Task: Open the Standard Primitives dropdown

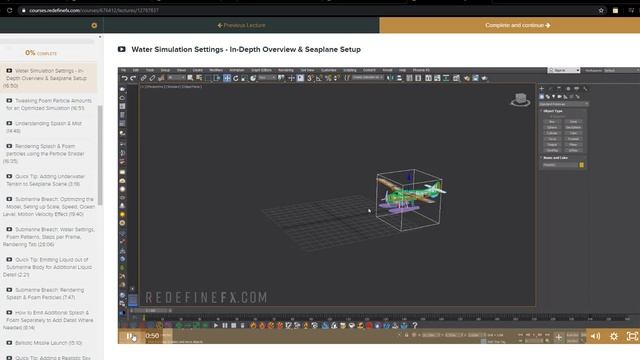Action: (564, 104)
